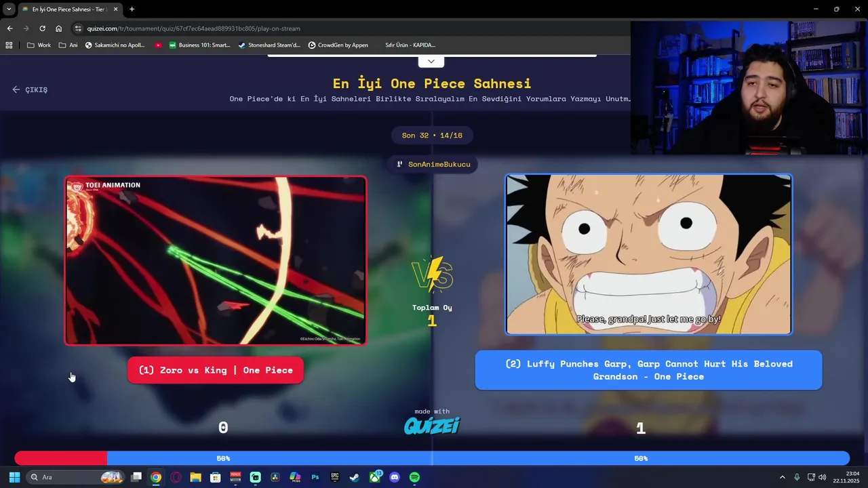The height and width of the screenshot is (488, 868).
Task: Open File Explorer from the taskbar
Action: [x=195, y=477]
